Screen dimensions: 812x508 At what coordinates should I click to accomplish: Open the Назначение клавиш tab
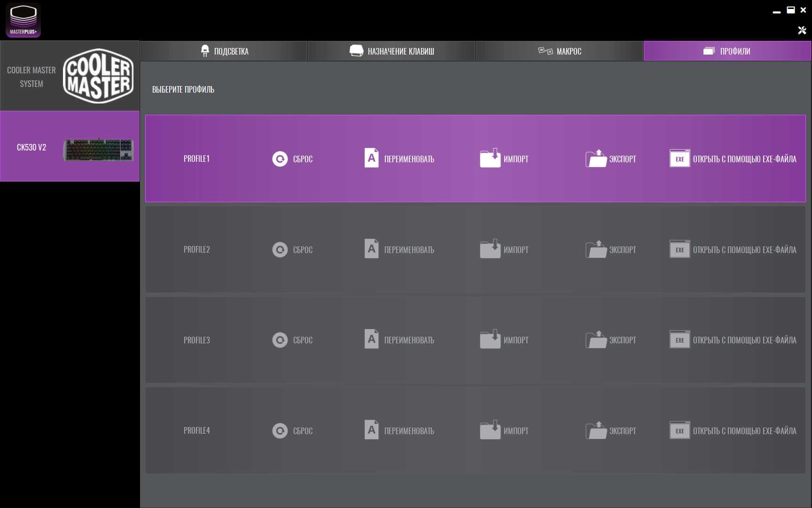coord(392,51)
